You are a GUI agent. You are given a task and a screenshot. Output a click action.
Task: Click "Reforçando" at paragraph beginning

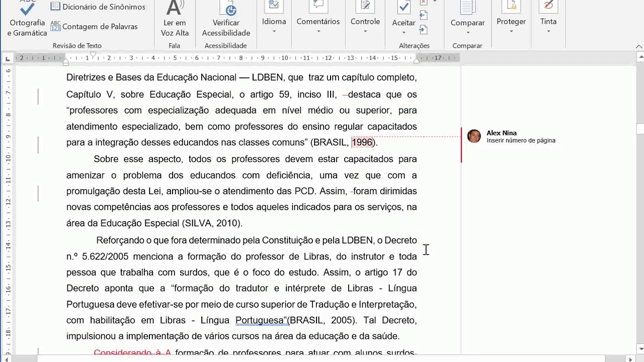click(x=120, y=240)
